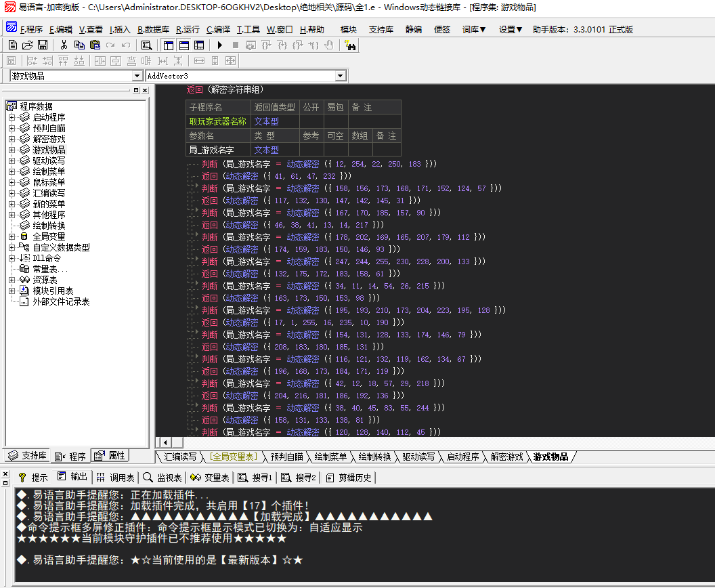Open the 剪辑历史 bottom panel tab
715x588 pixels.
(x=349, y=477)
